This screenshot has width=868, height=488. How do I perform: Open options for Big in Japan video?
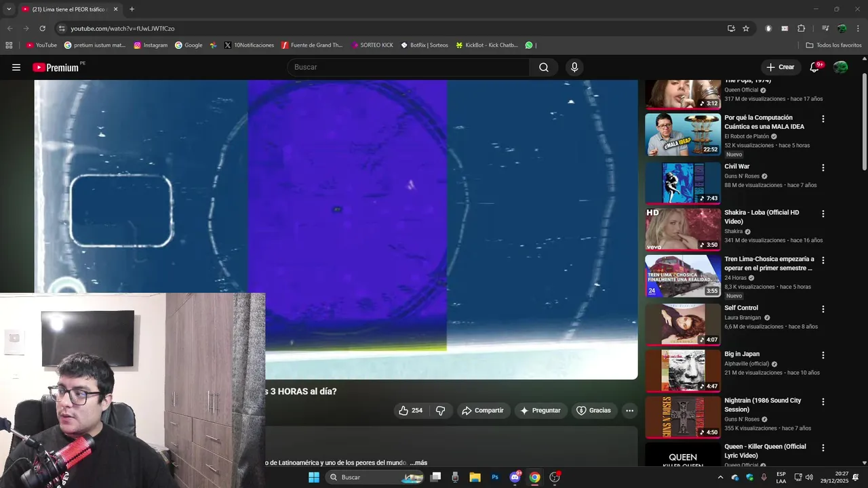[x=823, y=355]
